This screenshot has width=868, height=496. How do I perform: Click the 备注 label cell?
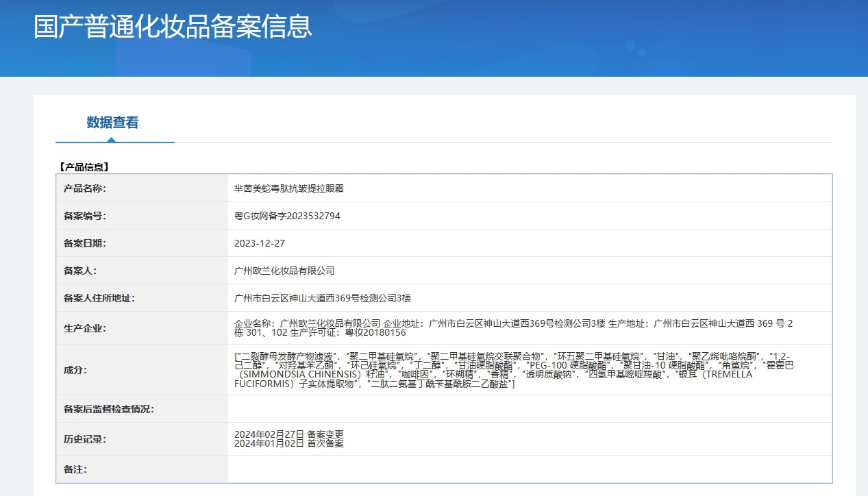142,469
